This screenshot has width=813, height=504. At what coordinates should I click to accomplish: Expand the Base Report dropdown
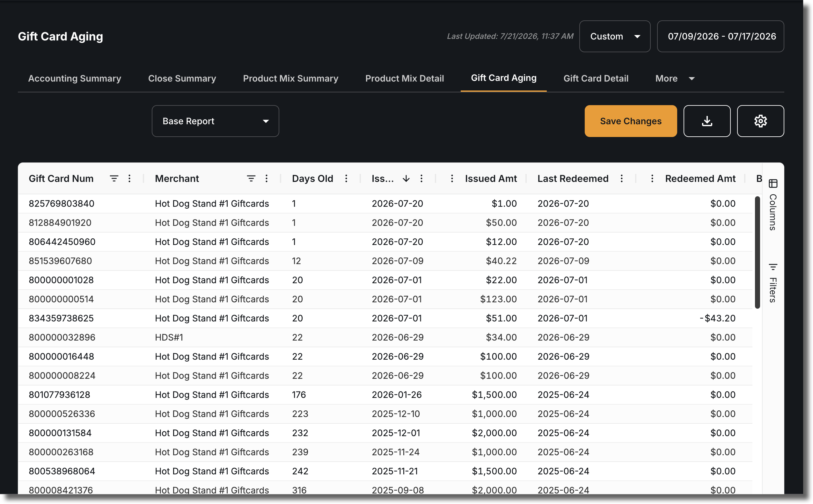click(x=216, y=121)
